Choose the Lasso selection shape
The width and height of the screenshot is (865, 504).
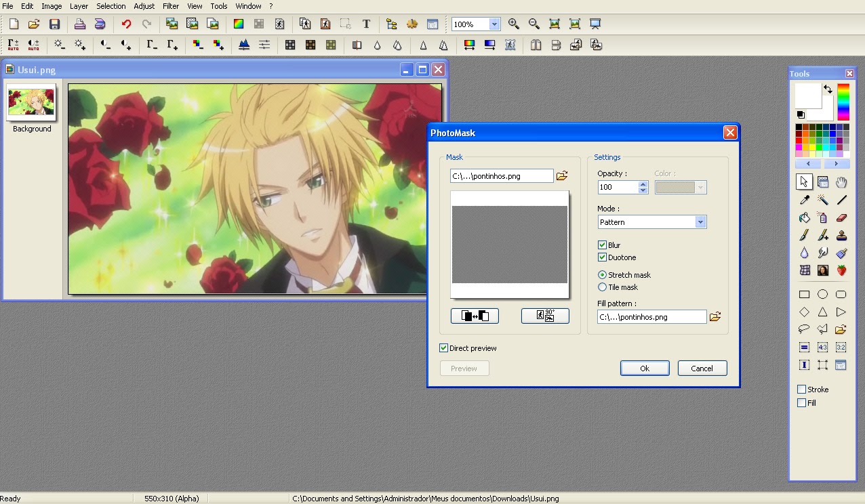(804, 329)
